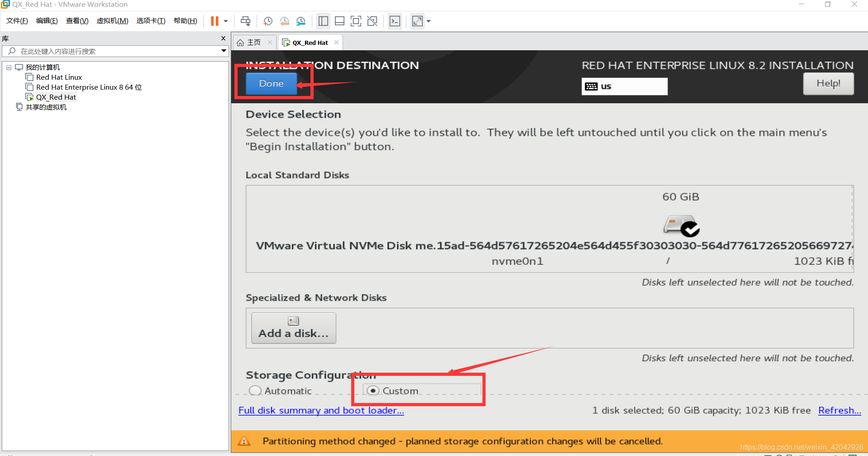Open the 虚拟机(M) menu
Screen dimensions: 868x456
[112, 21]
